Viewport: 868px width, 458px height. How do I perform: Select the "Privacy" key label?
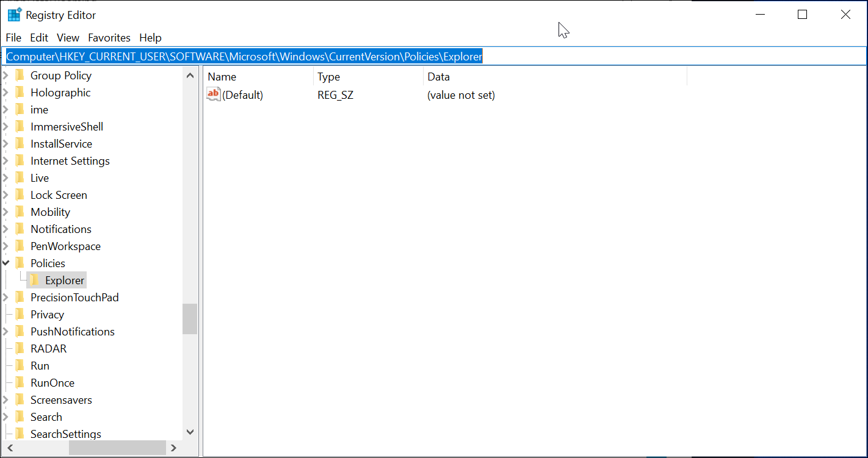[47, 315]
